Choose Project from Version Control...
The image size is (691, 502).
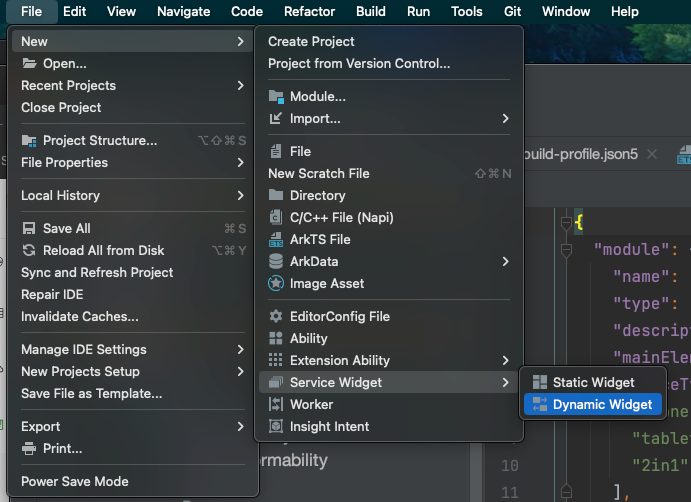(x=389, y=63)
